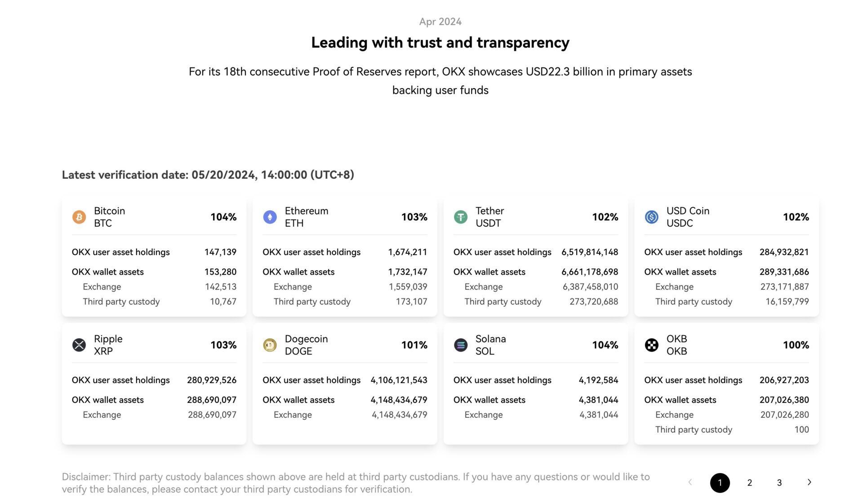
Task: Select current page 1 indicator
Action: coord(720,482)
